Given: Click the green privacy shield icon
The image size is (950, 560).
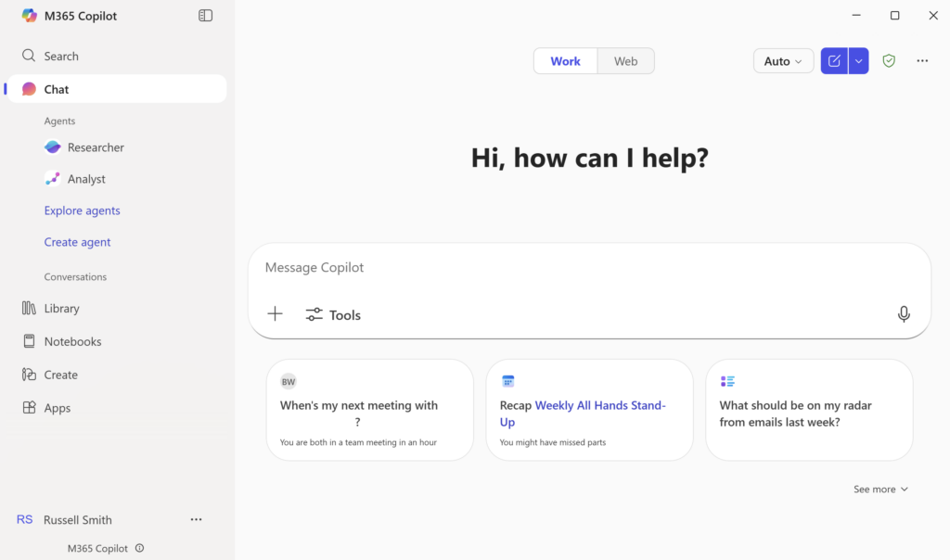Looking at the screenshot, I should (889, 60).
